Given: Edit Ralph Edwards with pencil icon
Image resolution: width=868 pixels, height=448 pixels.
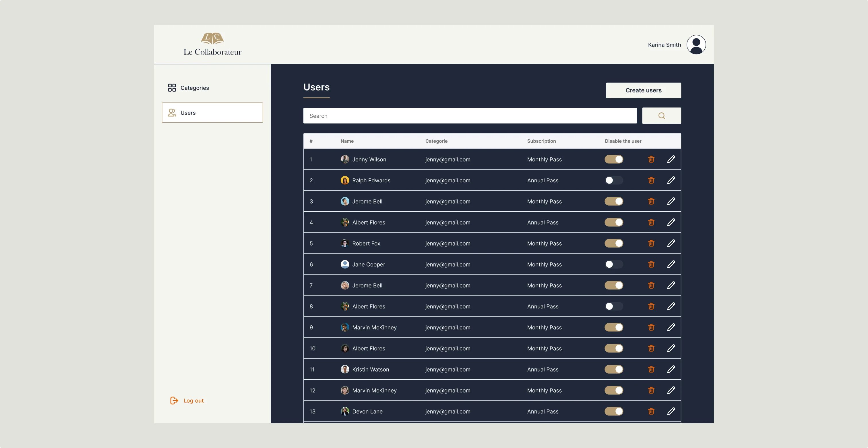Looking at the screenshot, I should (x=671, y=180).
